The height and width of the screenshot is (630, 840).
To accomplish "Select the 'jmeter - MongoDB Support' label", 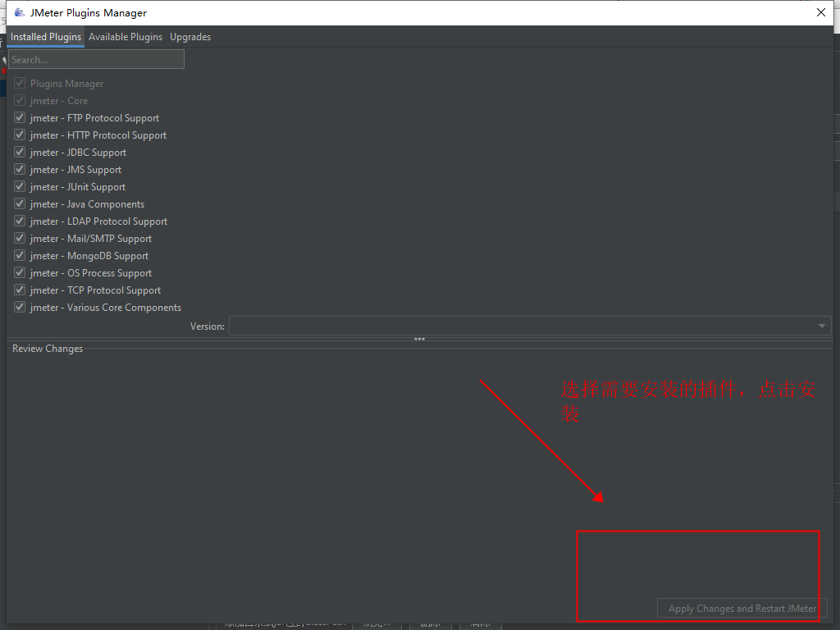I will (x=89, y=256).
